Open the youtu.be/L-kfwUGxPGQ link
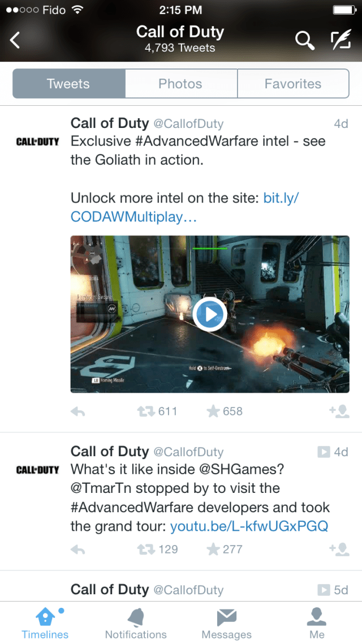Viewport: 362px width, 644px height. (x=249, y=526)
